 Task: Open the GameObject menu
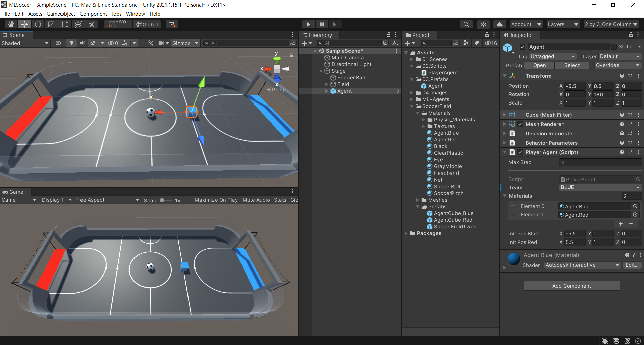point(61,14)
